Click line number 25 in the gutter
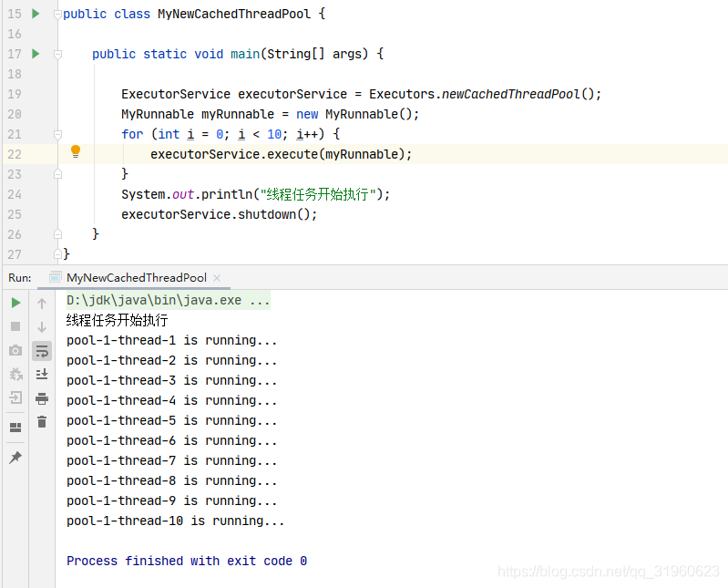 [x=15, y=214]
